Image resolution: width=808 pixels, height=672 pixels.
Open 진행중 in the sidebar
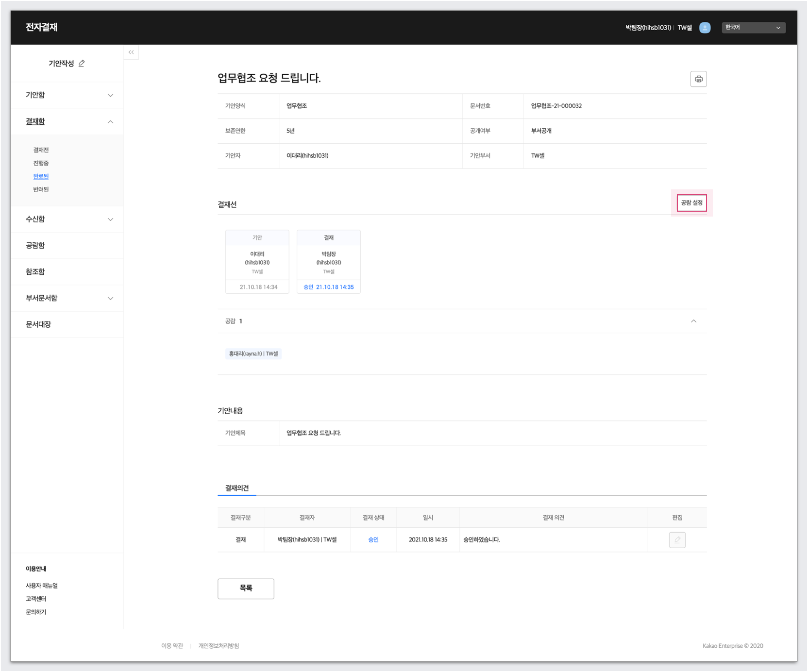click(x=41, y=163)
